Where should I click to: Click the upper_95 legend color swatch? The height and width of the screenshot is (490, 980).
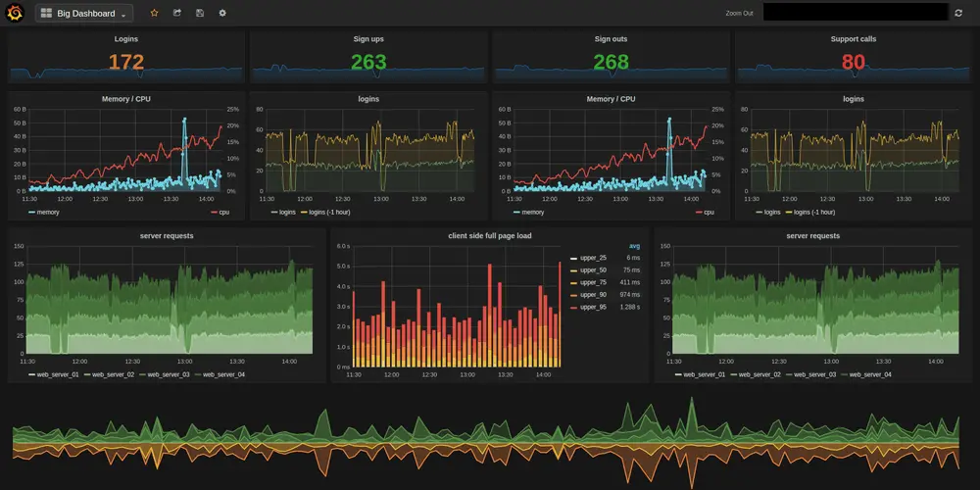(573, 308)
